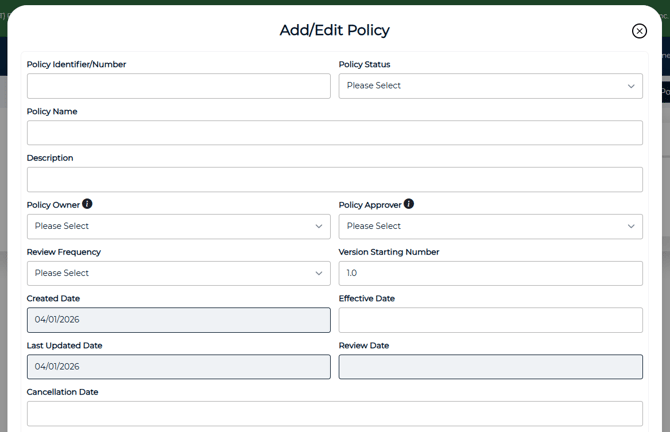
Task: Click the Created Date field
Action: coord(178,320)
